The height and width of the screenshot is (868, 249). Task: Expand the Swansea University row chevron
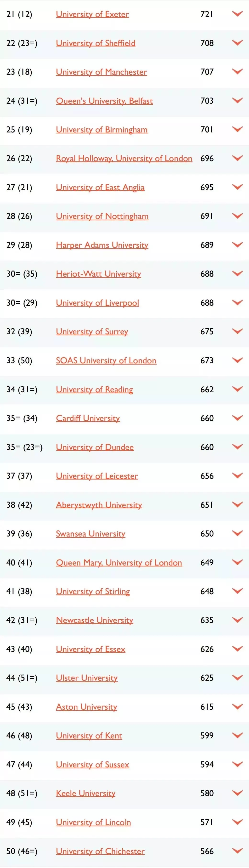pos(238,533)
